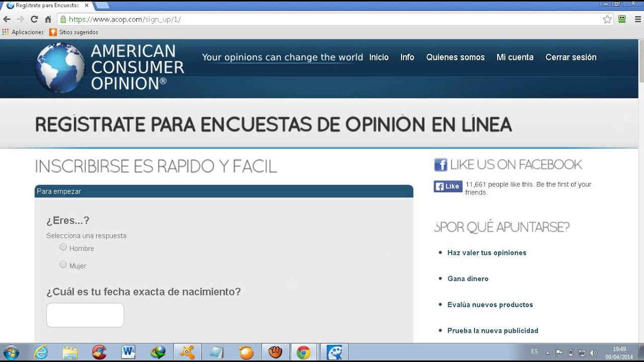Open a new tab button

tap(102, 6)
